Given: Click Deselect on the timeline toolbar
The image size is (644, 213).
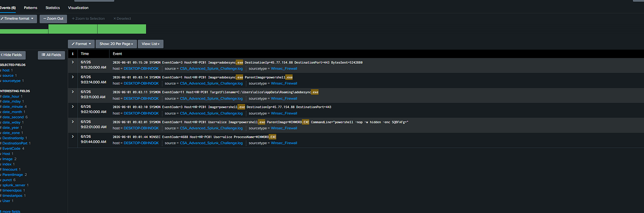Looking at the screenshot, I should 122,19.
